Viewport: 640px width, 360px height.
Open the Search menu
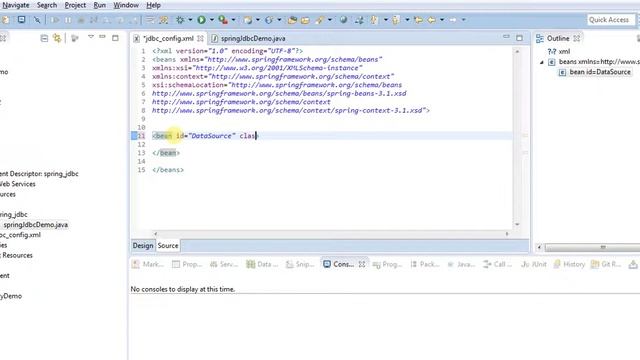tap(47, 5)
